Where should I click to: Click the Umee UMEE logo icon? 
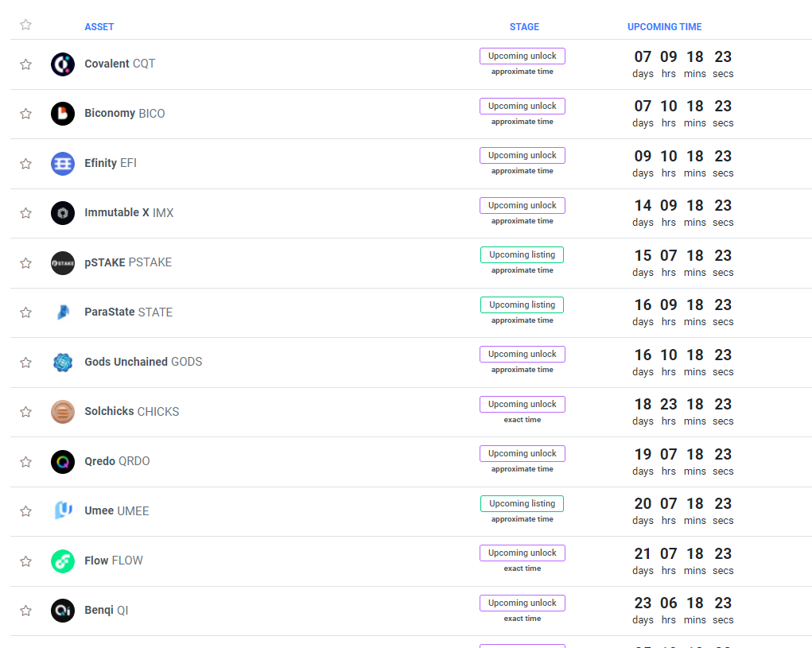point(63,510)
